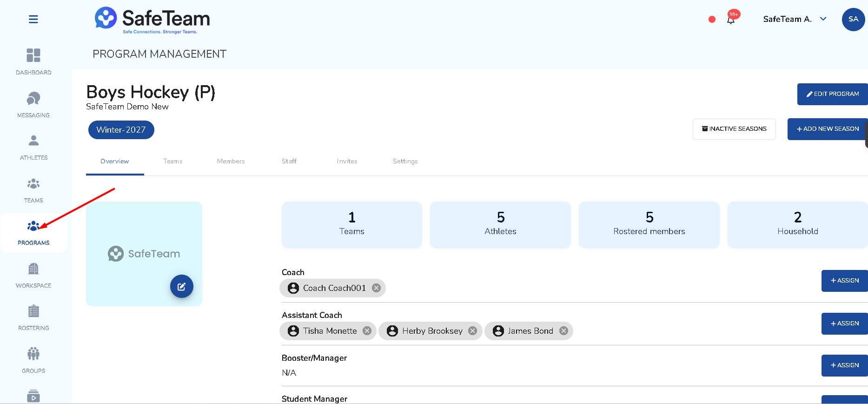Screen dimensions: 868x404
Task: Click the Tisha Monette chip
Action: point(328,331)
